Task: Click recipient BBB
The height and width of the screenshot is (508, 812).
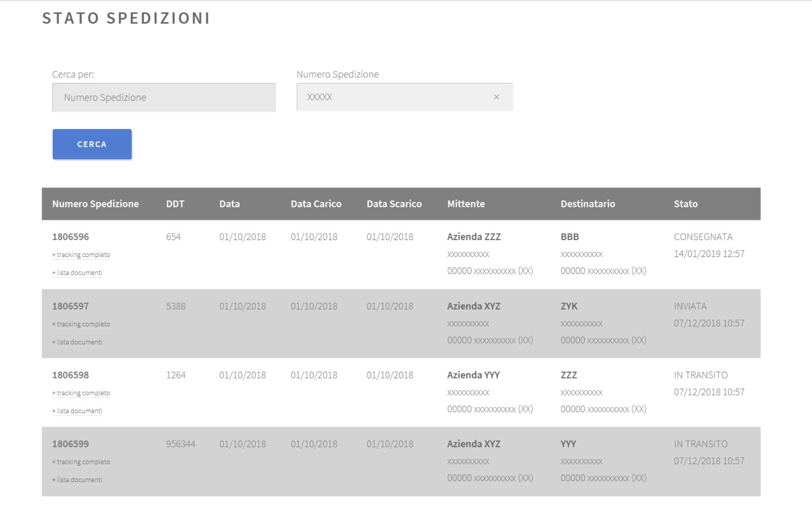Action: (570, 237)
